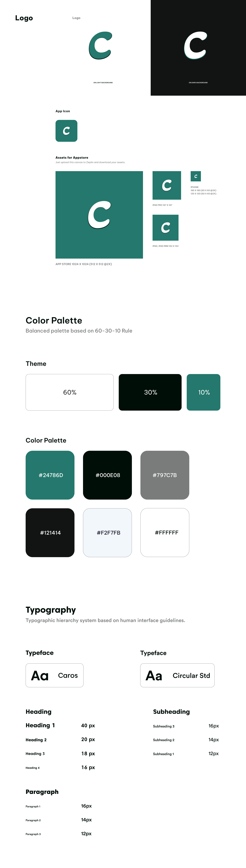This screenshot has width=246, height=868.
Task: Select the iPad Mini 152 x 152 icon
Action: [x=166, y=228]
